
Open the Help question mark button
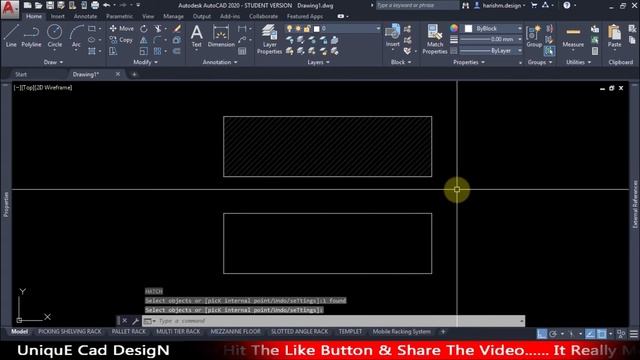pos(567,5)
